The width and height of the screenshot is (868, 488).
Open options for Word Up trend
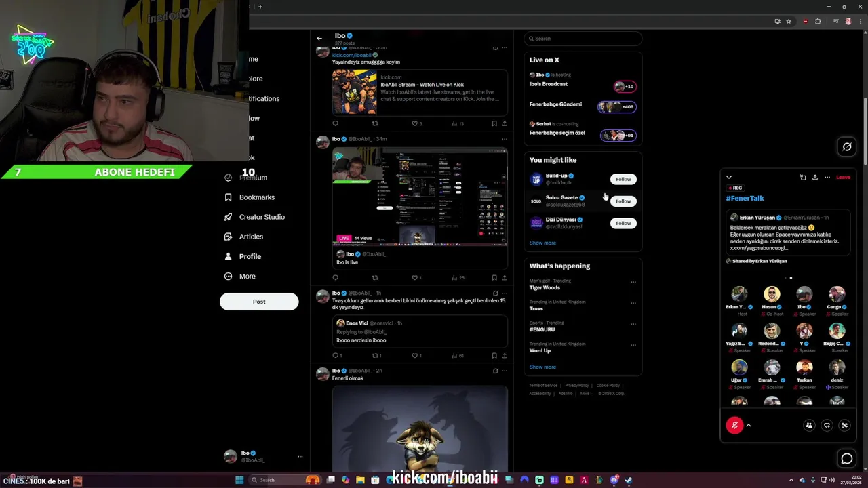point(633,344)
